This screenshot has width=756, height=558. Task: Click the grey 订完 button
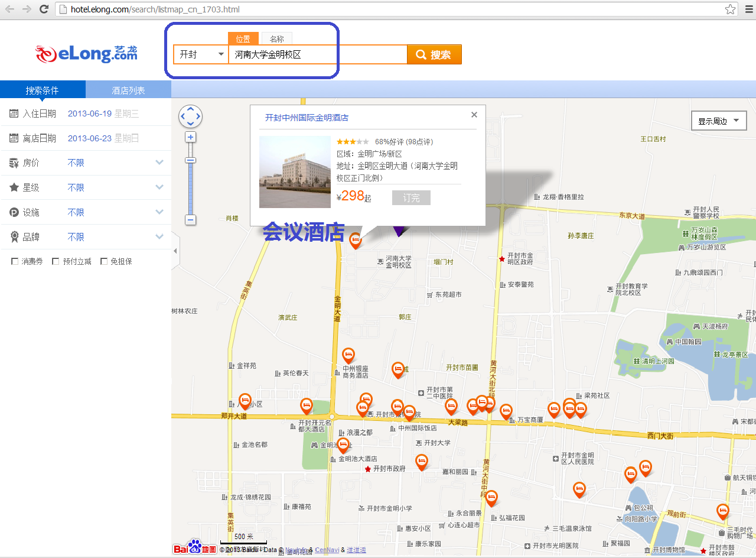pyautogui.click(x=411, y=198)
